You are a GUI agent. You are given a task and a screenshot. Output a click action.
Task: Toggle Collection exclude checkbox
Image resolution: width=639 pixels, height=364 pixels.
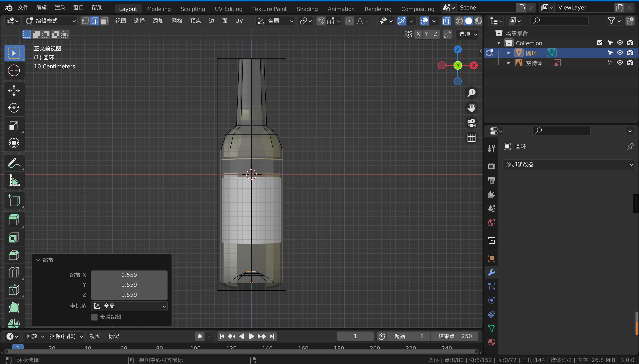click(x=600, y=43)
